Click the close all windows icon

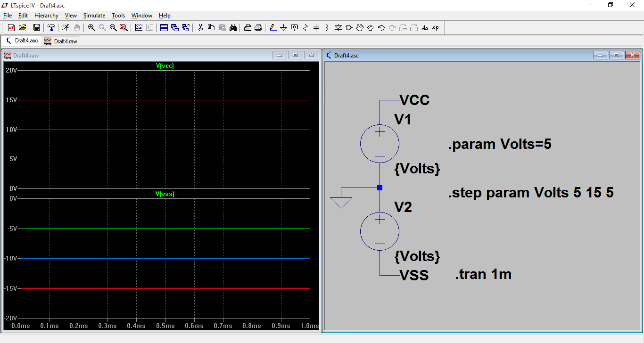tap(186, 28)
